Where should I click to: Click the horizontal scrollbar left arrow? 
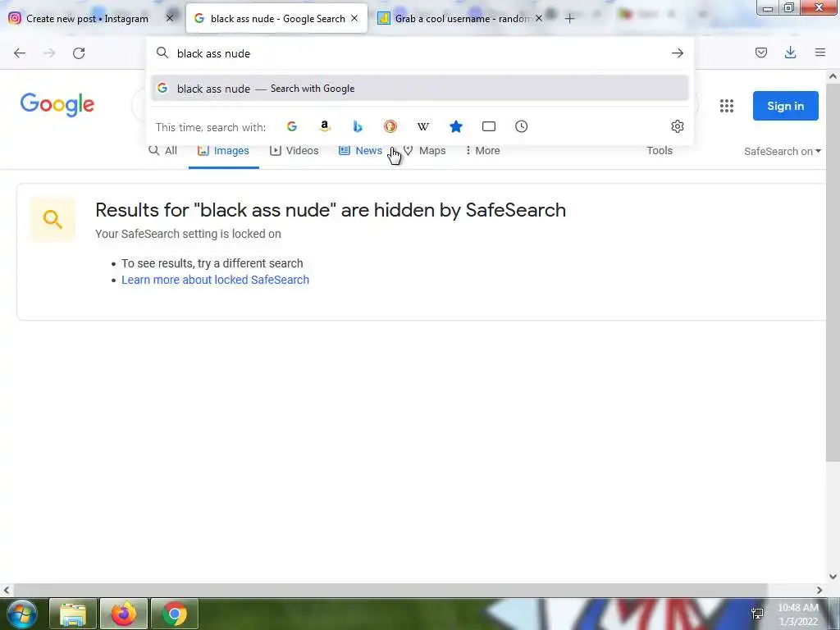click(6, 590)
